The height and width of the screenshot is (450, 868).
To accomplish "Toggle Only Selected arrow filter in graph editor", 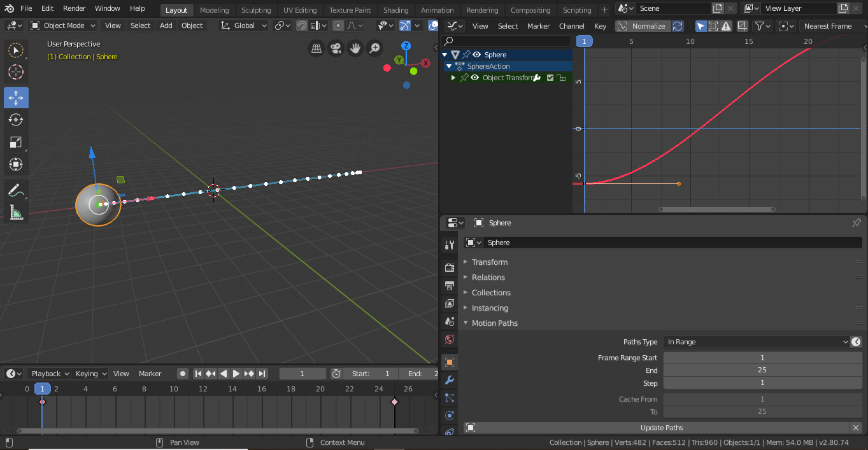I will [701, 26].
